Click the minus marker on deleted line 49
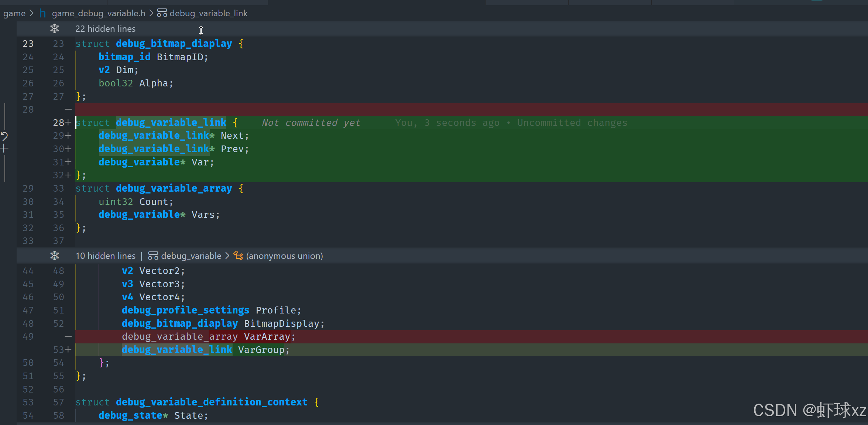Image resolution: width=868 pixels, height=425 pixels. (x=68, y=336)
